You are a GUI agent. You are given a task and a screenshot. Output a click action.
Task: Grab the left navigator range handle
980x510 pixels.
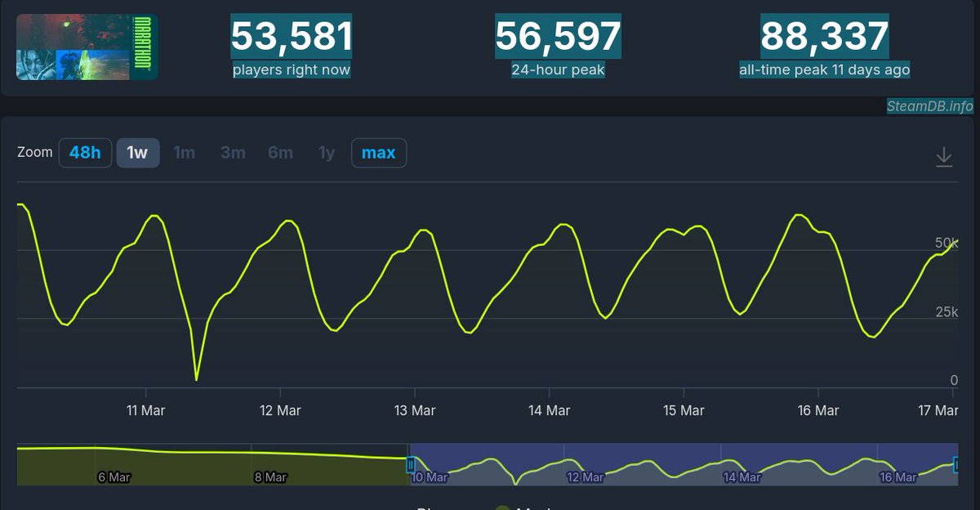tap(411, 463)
